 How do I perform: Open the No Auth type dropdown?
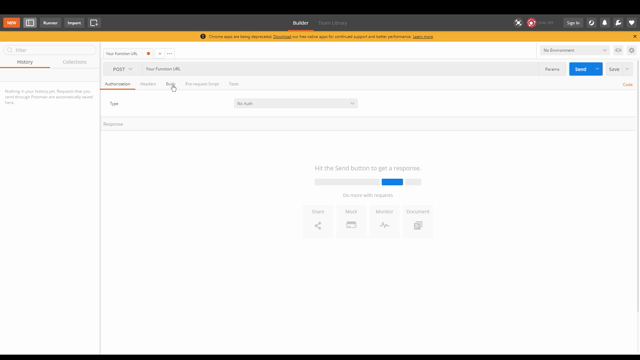(296, 104)
